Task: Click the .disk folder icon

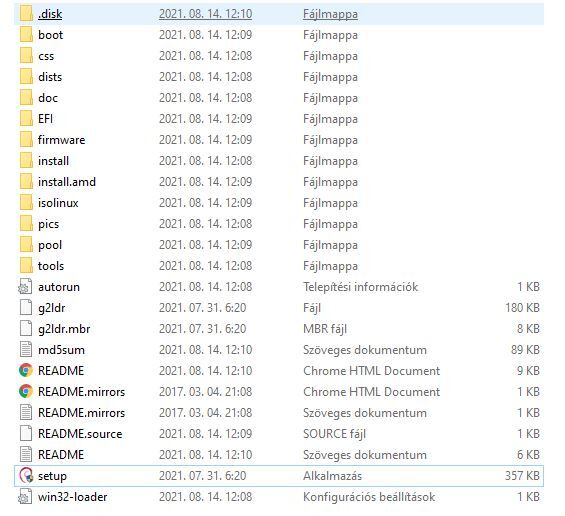Action: [x=26, y=14]
